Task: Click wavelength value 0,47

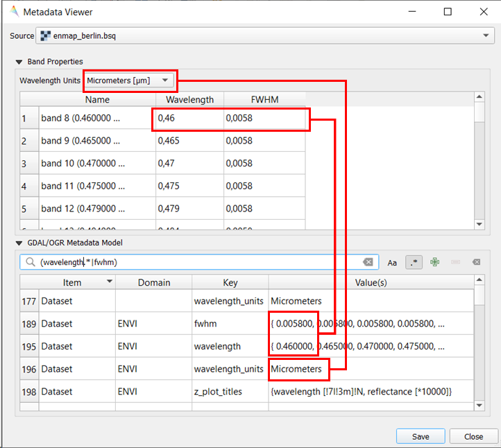Action: [190, 164]
